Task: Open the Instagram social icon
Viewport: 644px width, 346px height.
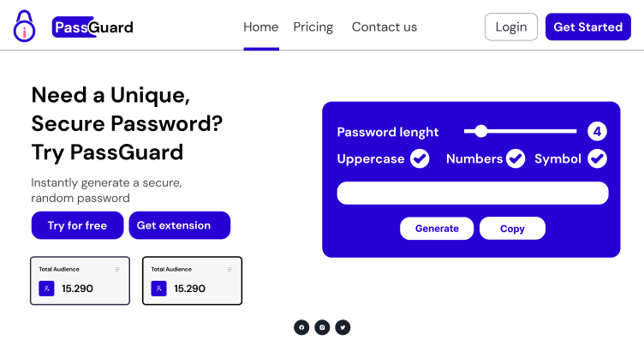Action: pos(322,327)
